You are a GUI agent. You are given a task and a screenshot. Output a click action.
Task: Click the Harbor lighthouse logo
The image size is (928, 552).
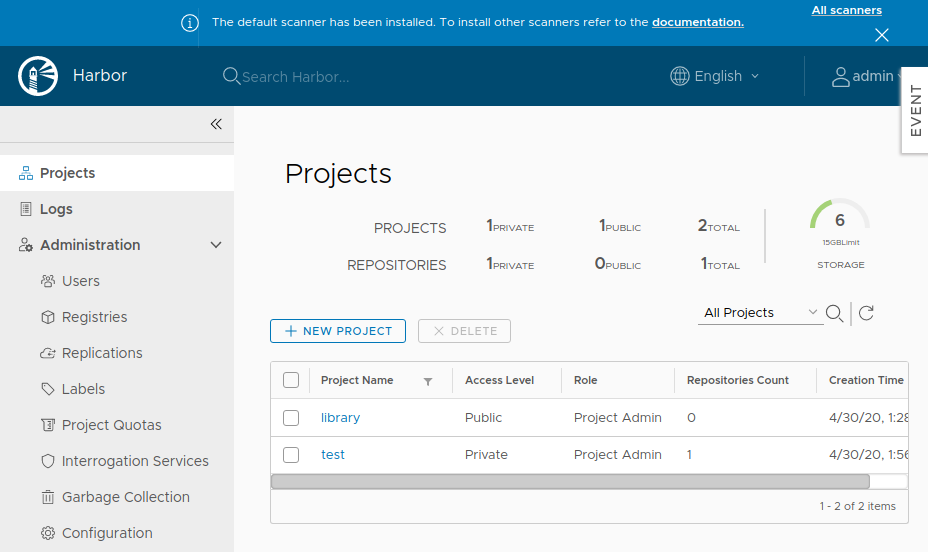(x=39, y=76)
